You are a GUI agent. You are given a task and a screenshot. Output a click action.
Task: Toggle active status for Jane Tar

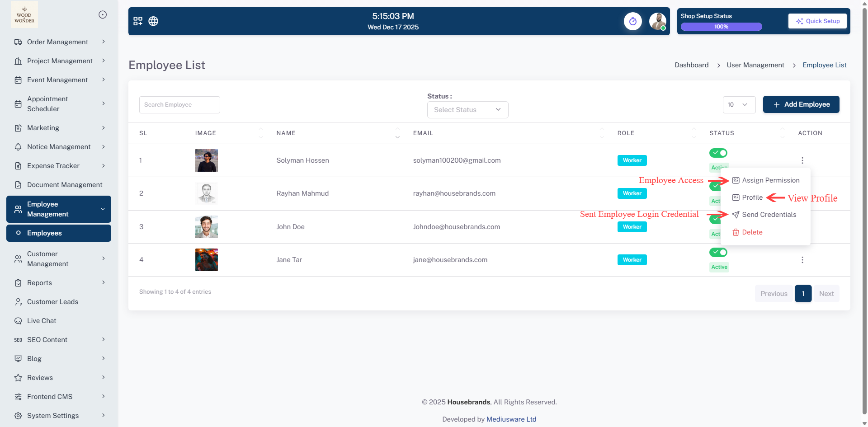[x=718, y=252]
